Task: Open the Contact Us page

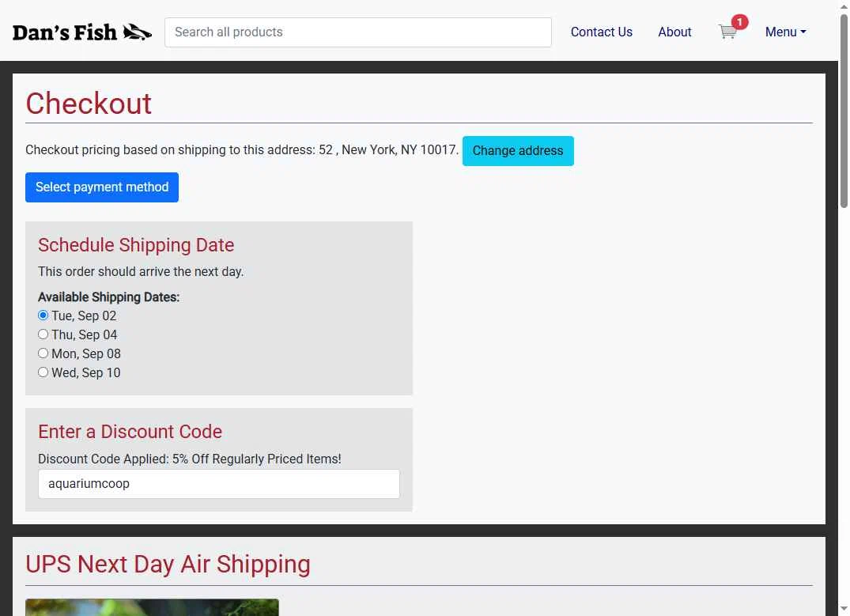Action: (x=601, y=32)
